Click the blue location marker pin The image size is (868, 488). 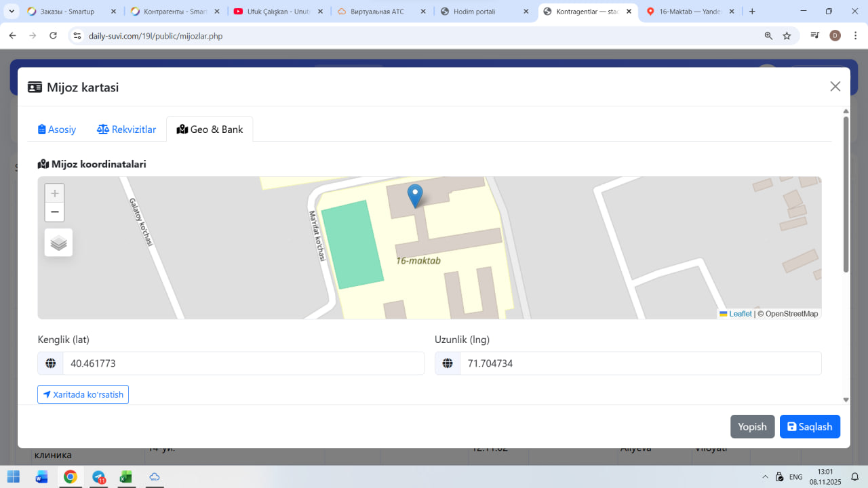pyautogui.click(x=414, y=195)
